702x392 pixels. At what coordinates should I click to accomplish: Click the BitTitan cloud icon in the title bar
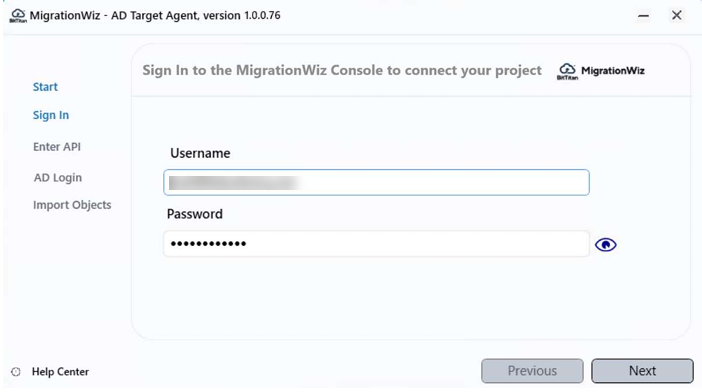[18, 16]
